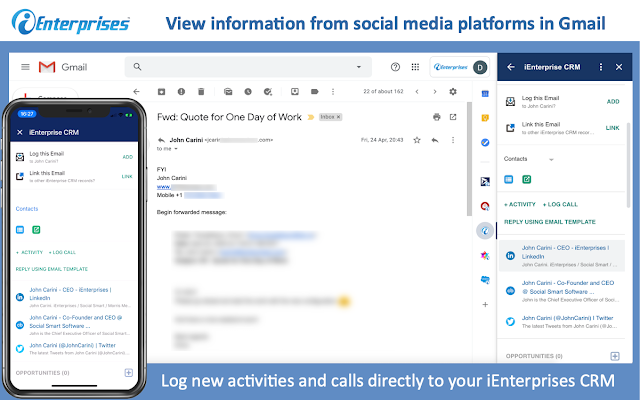The image size is (640, 400).
Task: Open more toolbar options three dots
Action: tap(333, 91)
